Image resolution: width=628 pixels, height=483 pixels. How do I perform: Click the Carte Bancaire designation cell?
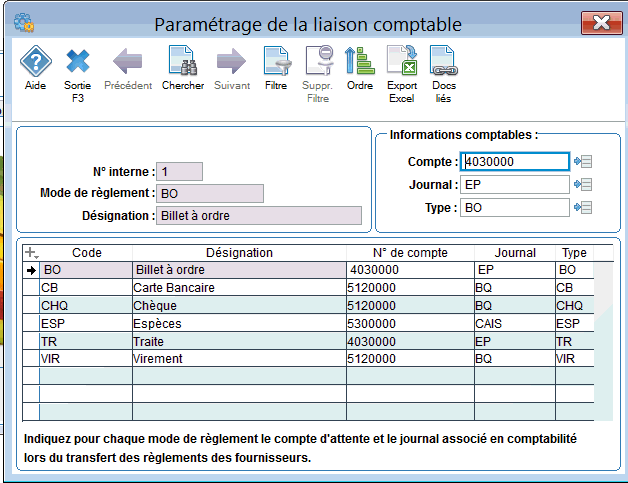click(x=239, y=288)
